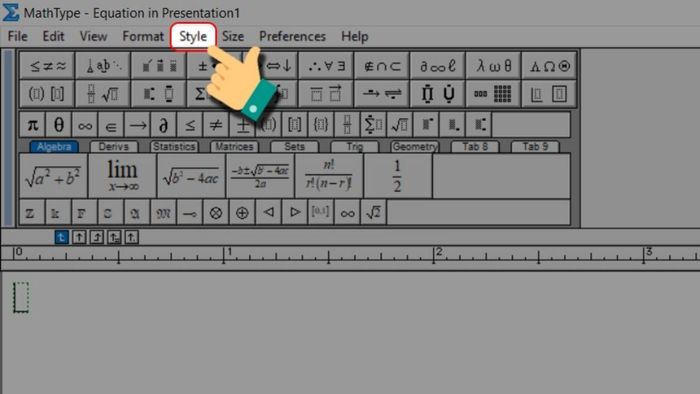Switch to the Derivs tab
The width and height of the screenshot is (700, 394).
tap(114, 146)
